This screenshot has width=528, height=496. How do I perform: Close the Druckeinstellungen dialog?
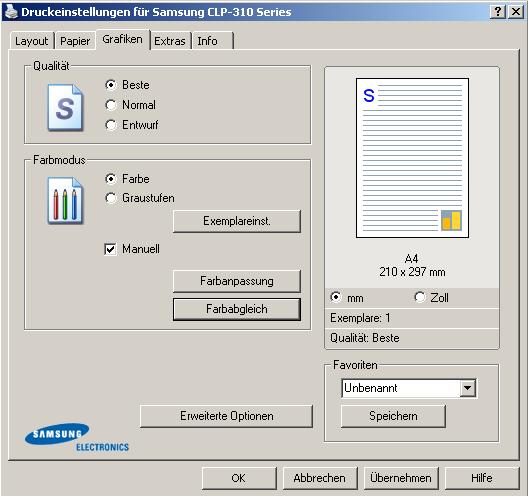pyautogui.click(x=516, y=12)
